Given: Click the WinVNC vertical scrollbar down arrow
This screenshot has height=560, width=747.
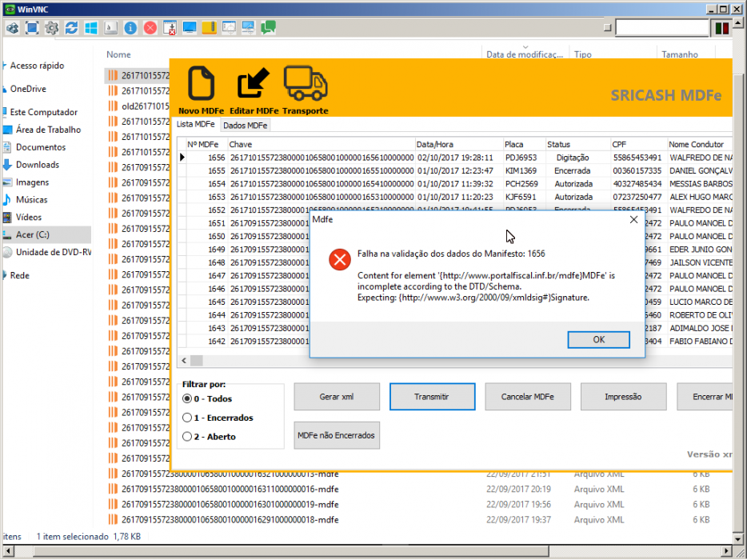Looking at the screenshot, I should click(x=738, y=539).
